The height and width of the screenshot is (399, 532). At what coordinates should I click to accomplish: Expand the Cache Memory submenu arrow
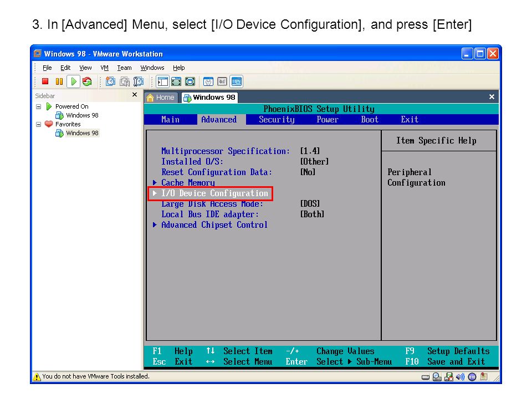click(x=155, y=183)
